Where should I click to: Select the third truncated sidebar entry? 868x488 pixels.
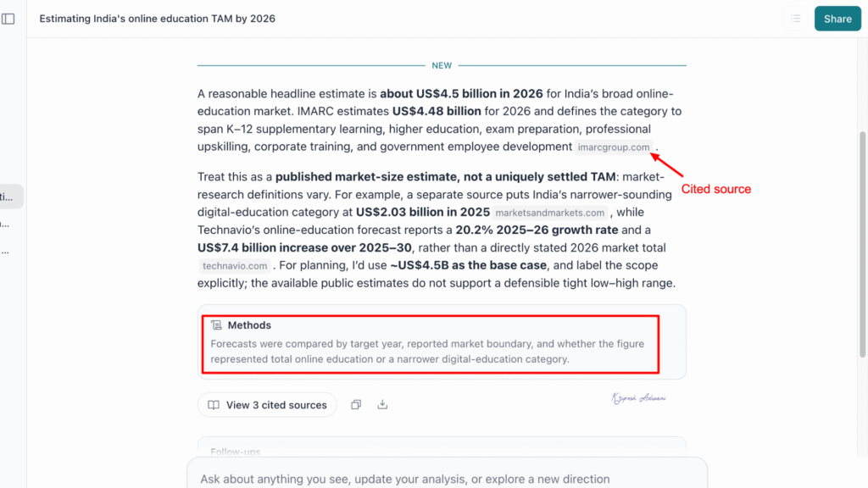tap(6, 251)
